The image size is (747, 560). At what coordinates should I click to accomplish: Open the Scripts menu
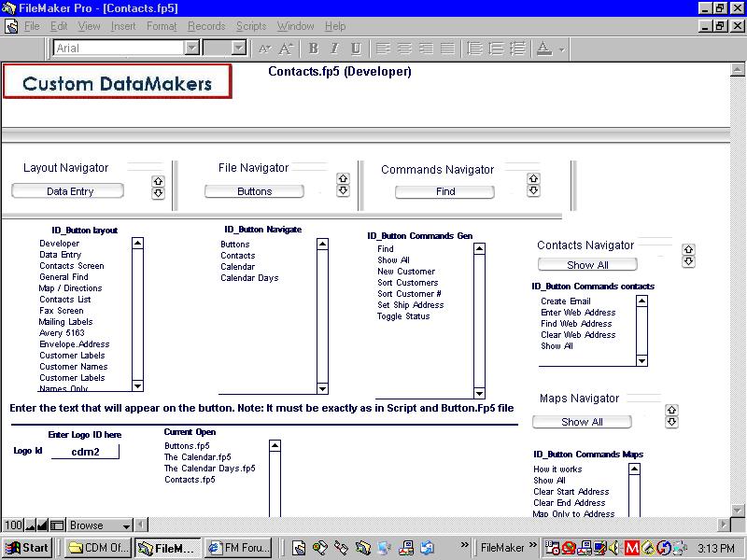[x=251, y=26]
